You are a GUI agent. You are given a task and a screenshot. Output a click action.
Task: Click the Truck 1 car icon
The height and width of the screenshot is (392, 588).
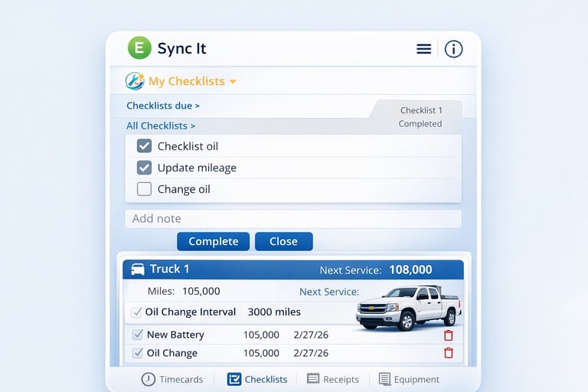138,269
